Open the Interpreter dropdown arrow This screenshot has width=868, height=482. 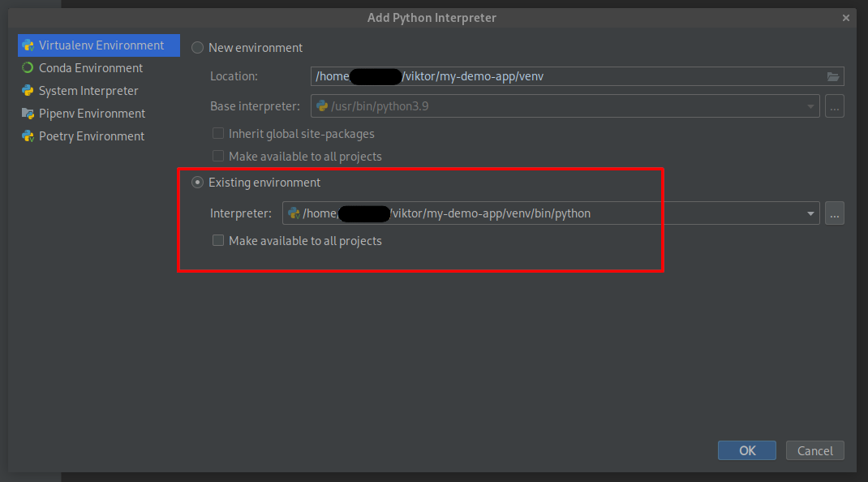(810, 213)
